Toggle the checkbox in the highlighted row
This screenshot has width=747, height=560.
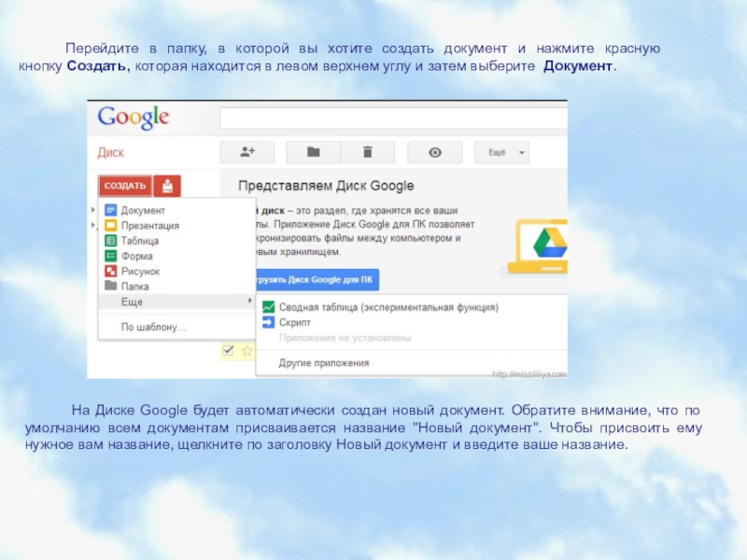pos(228,351)
